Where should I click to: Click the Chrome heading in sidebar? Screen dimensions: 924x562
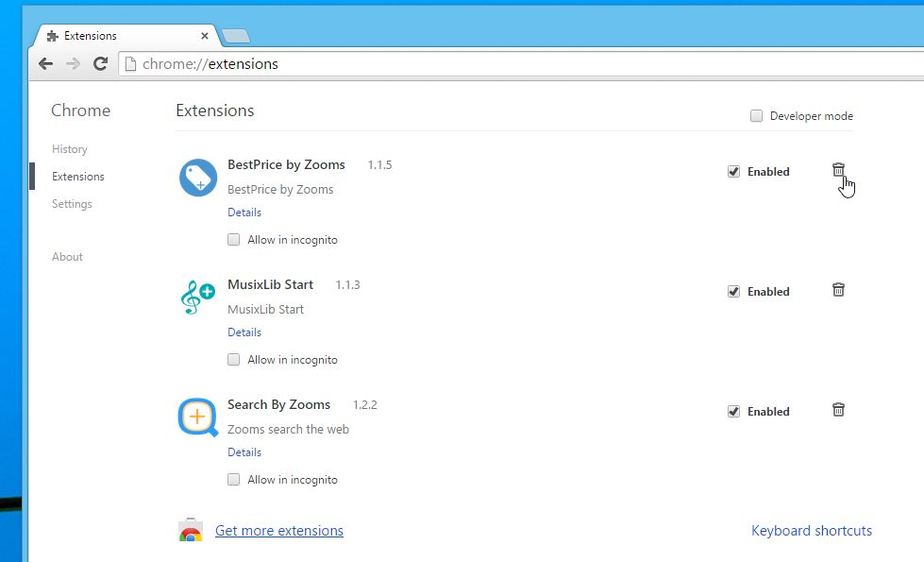(x=81, y=111)
